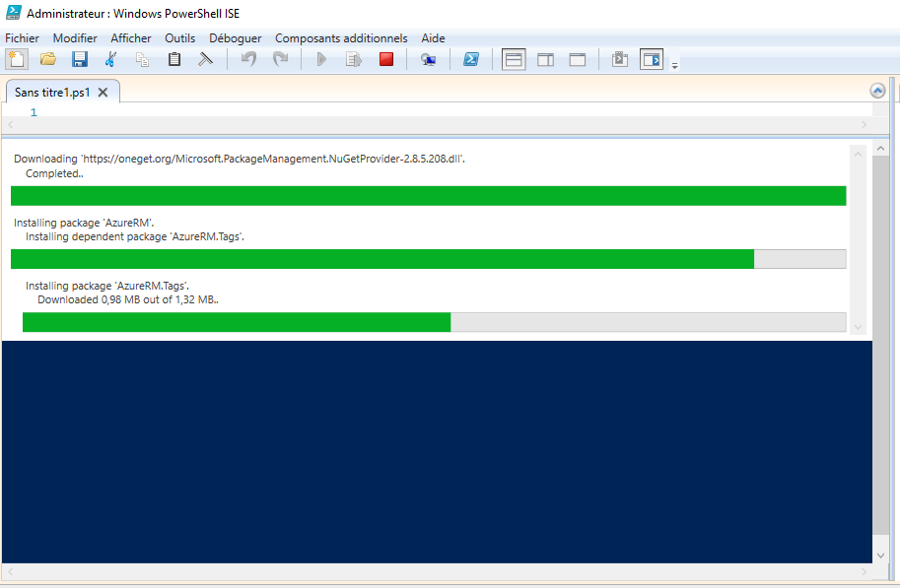Screen dimensions: 900x588
Task: Stop the operation using the red square icon
Action: pos(386,59)
